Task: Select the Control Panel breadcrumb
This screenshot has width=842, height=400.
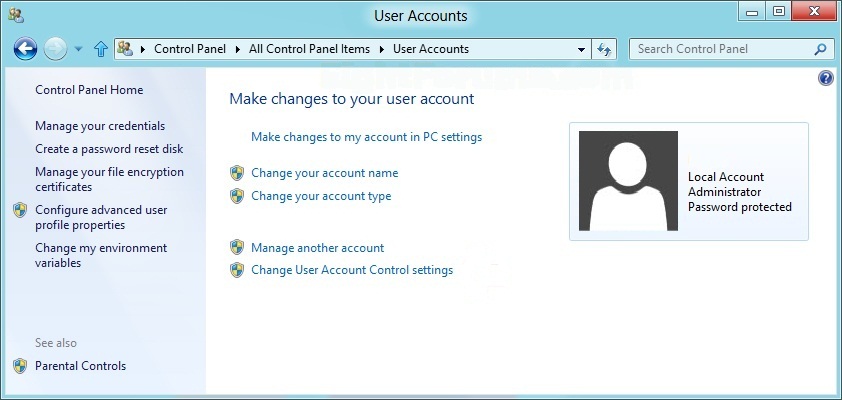Action: [x=190, y=49]
